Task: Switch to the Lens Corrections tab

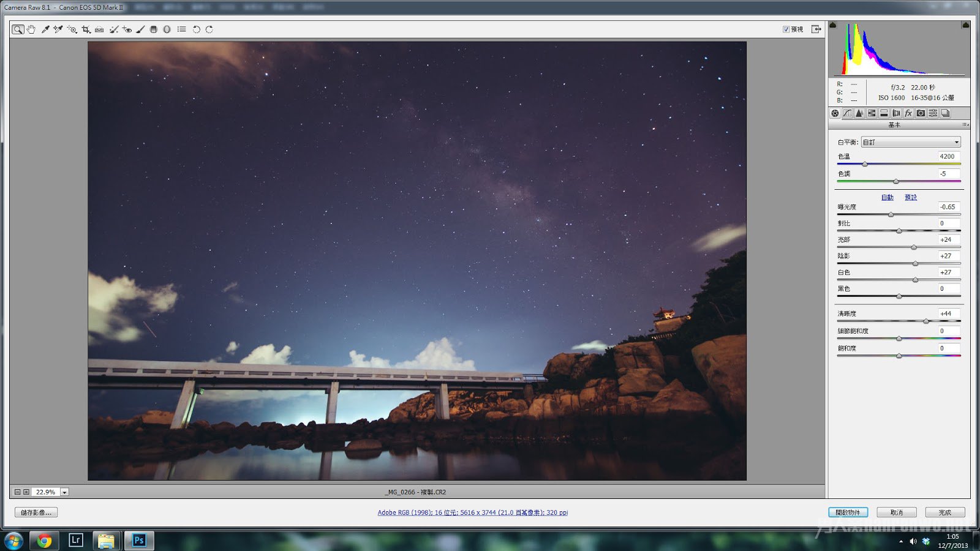Action: 896,113
